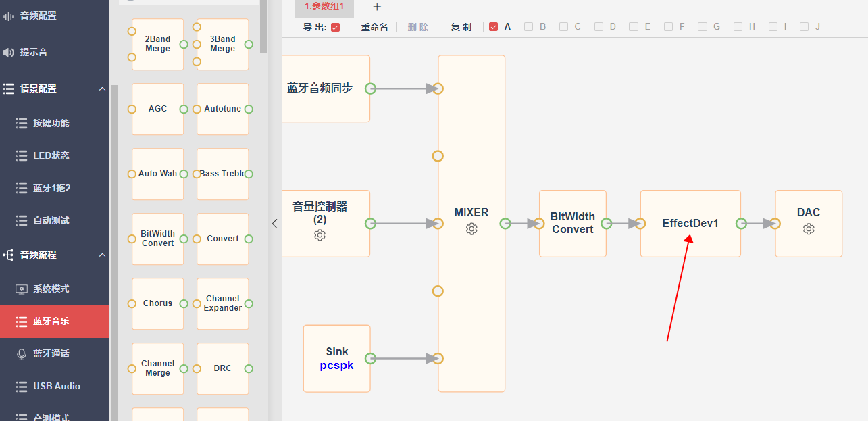
Task: Pick the Autotune module in palette
Action: tap(223, 109)
